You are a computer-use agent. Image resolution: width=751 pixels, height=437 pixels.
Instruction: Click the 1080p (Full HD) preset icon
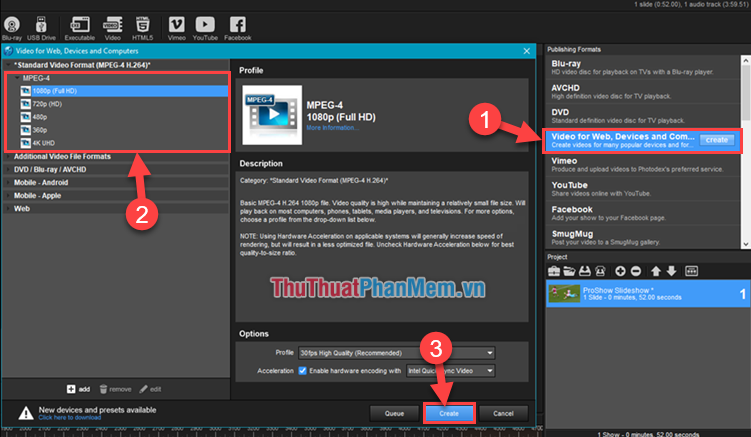pos(25,91)
